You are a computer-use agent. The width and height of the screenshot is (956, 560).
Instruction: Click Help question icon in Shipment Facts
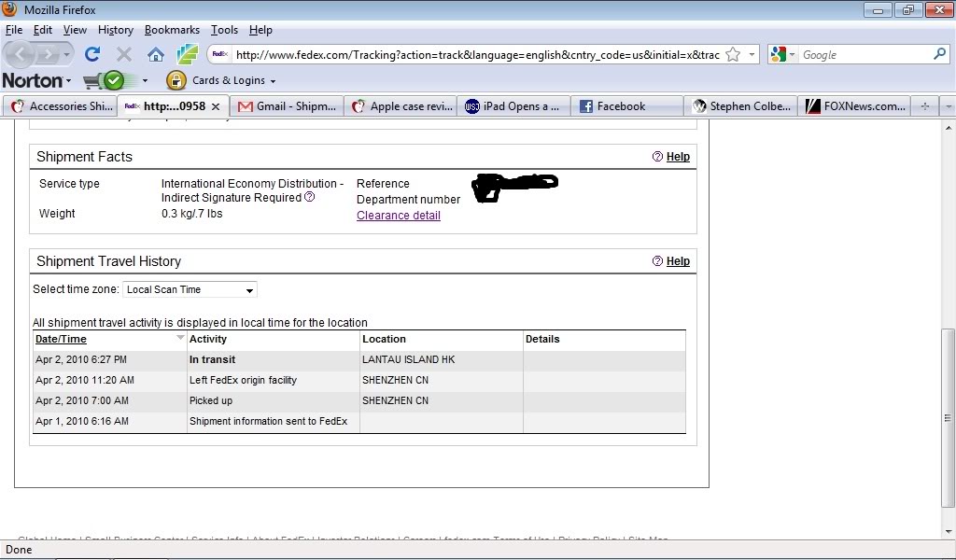point(657,157)
